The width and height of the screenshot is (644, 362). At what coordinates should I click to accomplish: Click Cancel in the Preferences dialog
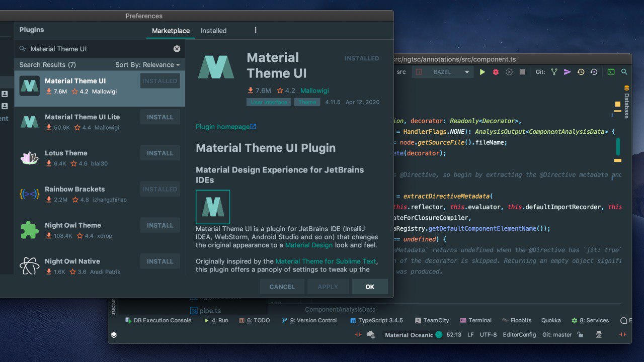pos(282,287)
